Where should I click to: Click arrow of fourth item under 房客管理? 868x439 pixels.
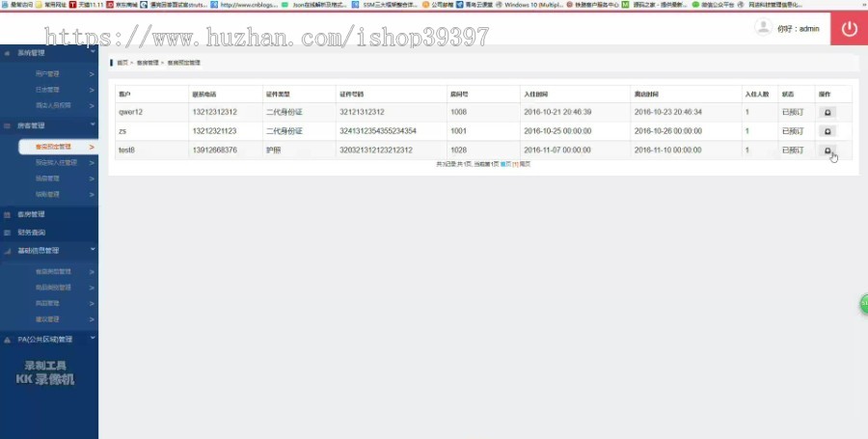point(92,194)
